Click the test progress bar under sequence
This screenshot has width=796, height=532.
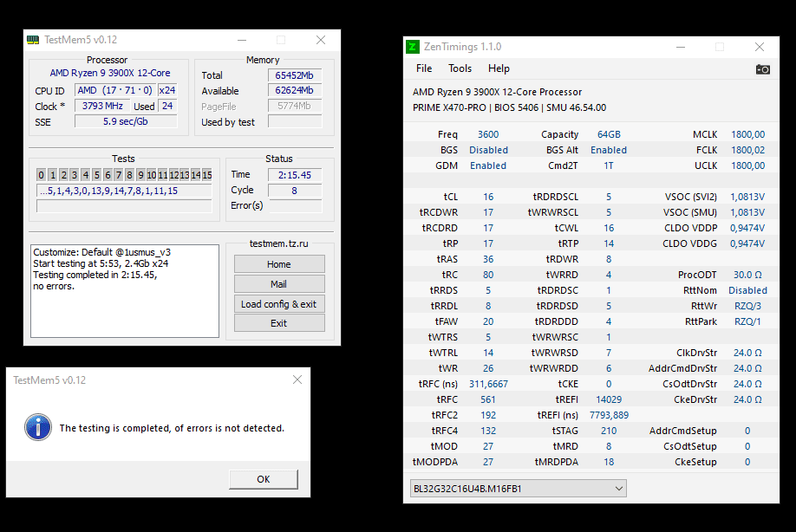tap(124, 206)
